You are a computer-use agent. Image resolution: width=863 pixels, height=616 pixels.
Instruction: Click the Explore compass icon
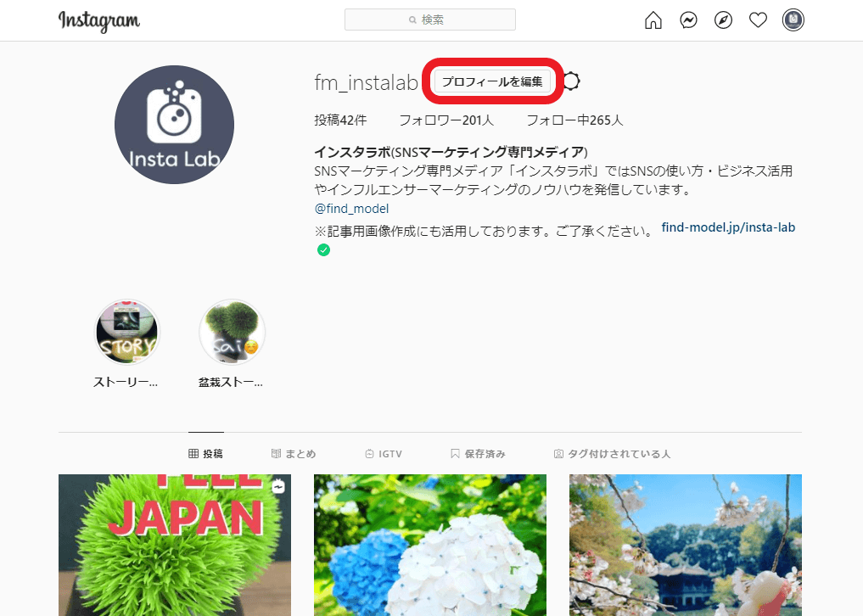(723, 20)
